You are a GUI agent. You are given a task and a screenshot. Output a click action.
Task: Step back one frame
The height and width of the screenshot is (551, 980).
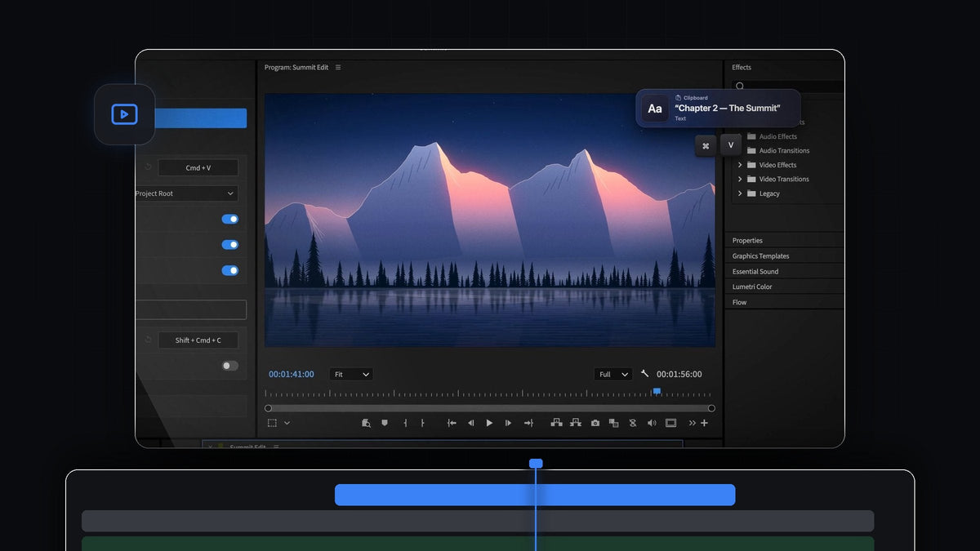(470, 423)
